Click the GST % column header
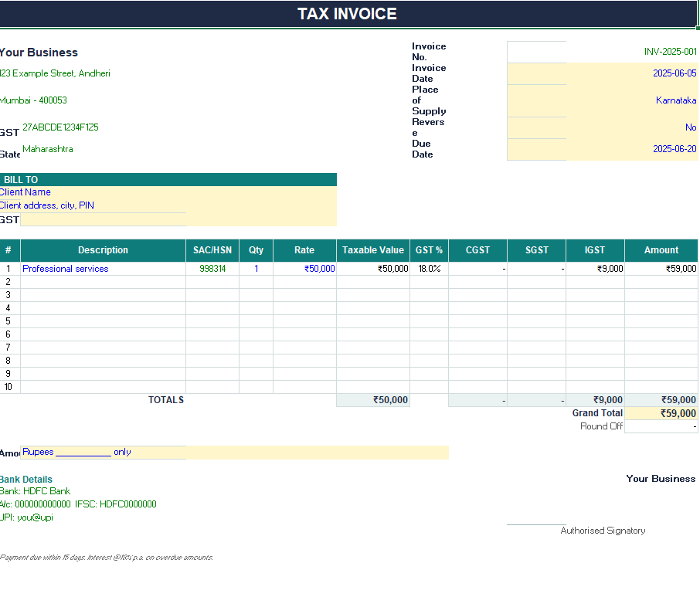This screenshot has width=700, height=597. click(429, 250)
